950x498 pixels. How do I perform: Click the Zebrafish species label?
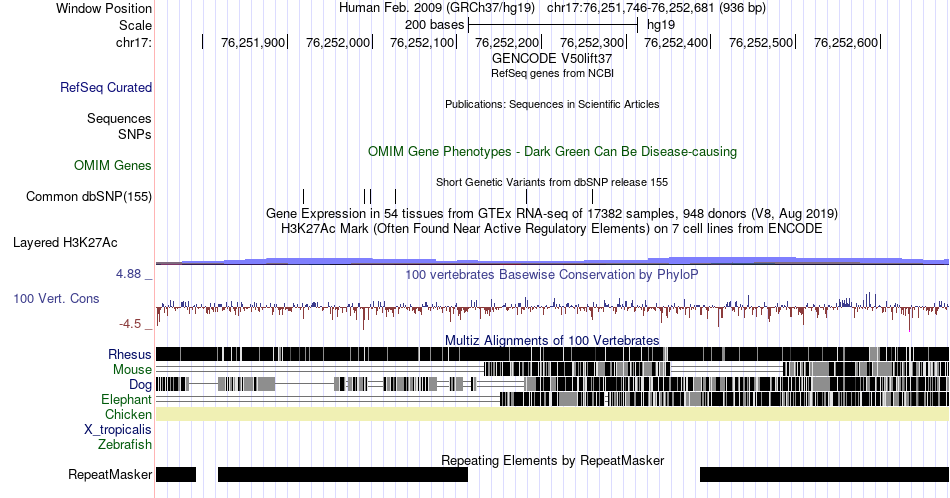tap(125, 444)
